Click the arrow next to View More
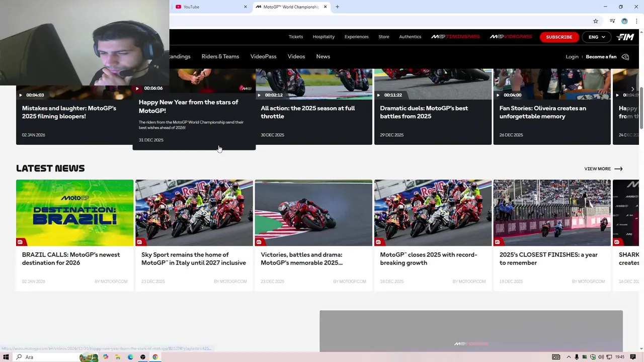This screenshot has height=362, width=644. pyautogui.click(x=618, y=169)
